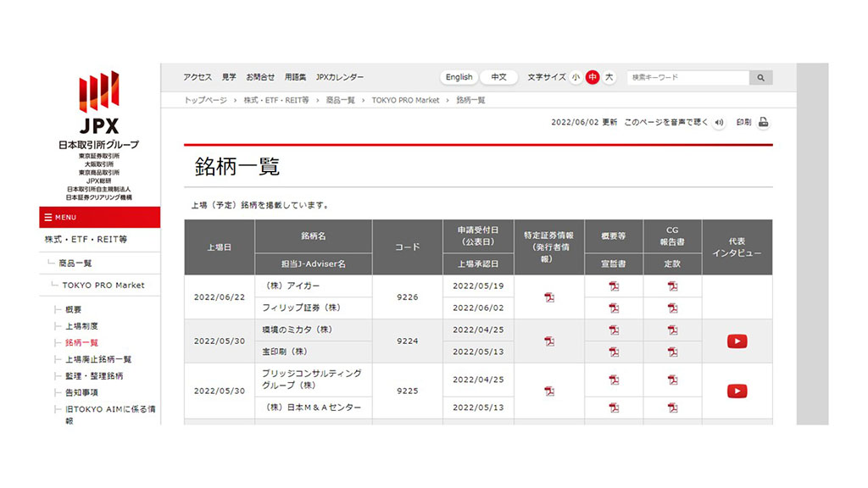Image resolution: width=868 pixels, height=488 pixels.
Task: Open 監理・整理銘柄 in sidebar
Action: click(x=94, y=376)
